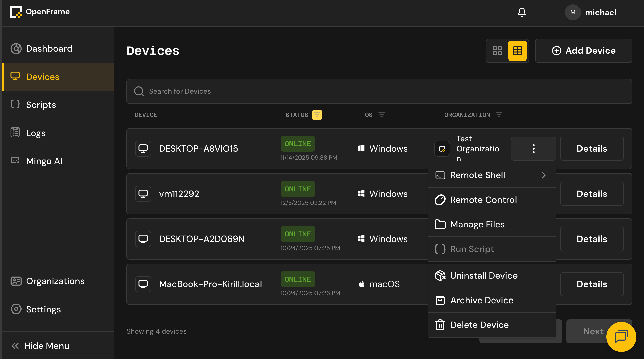Open Organizations in the sidebar
The height and width of the screenshot is (359, 644).
click(x=58, y=281)
